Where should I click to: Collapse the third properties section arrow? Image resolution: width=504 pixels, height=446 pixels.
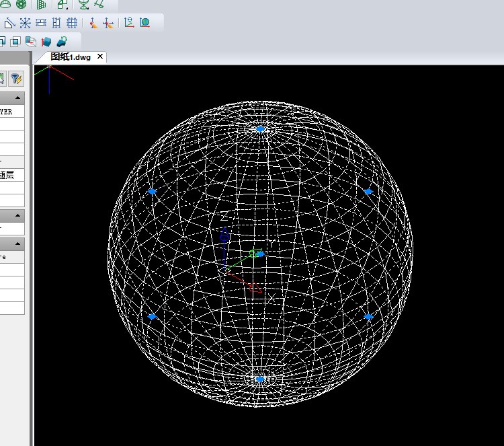18,244
